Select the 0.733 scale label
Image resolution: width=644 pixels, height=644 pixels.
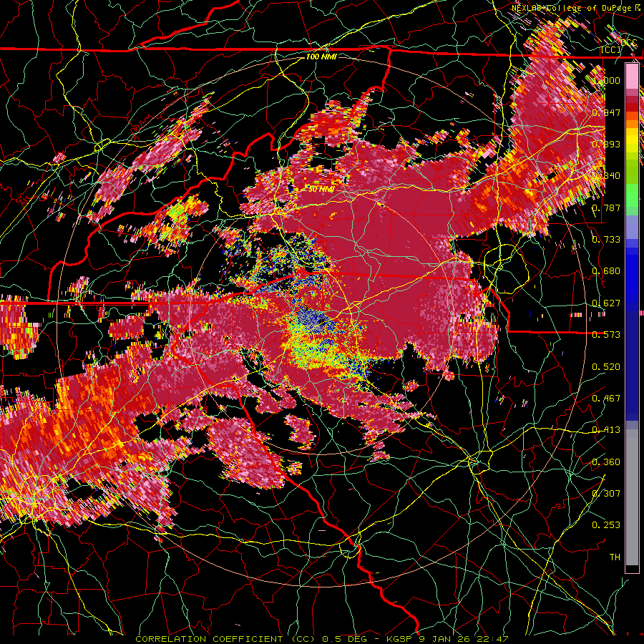[x=606, y=240]
